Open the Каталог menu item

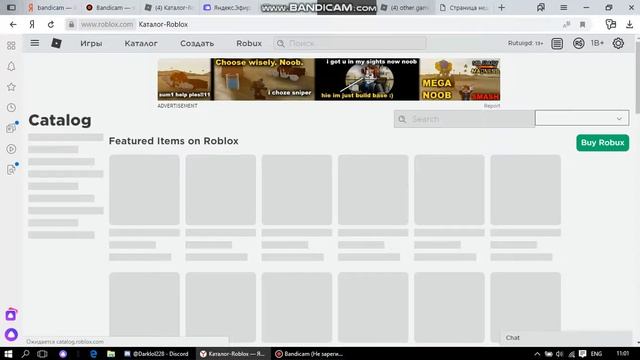141,43
